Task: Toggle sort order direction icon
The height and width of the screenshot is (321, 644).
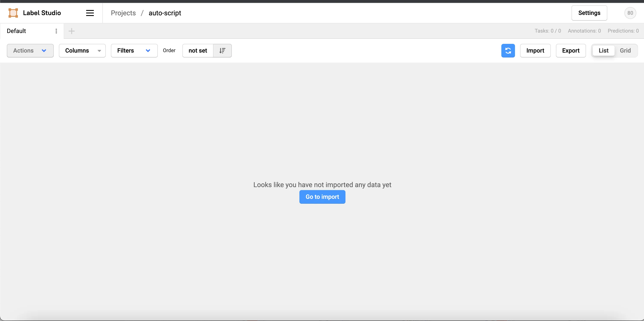Action: click(x=222, y=51)
